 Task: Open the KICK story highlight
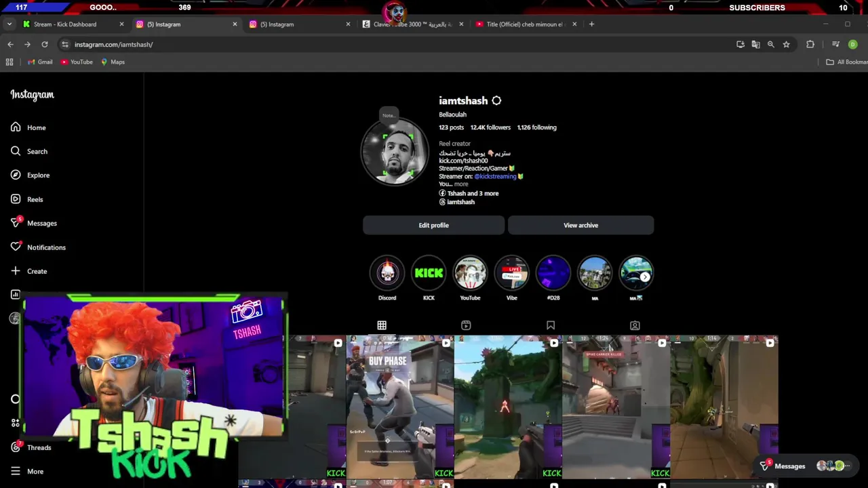429,273
